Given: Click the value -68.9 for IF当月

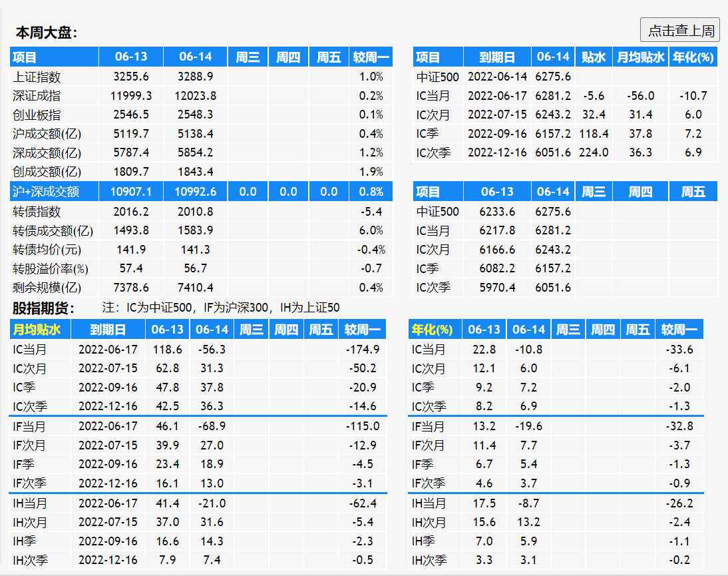Looking at the screenshot, I should coord(212,426).
